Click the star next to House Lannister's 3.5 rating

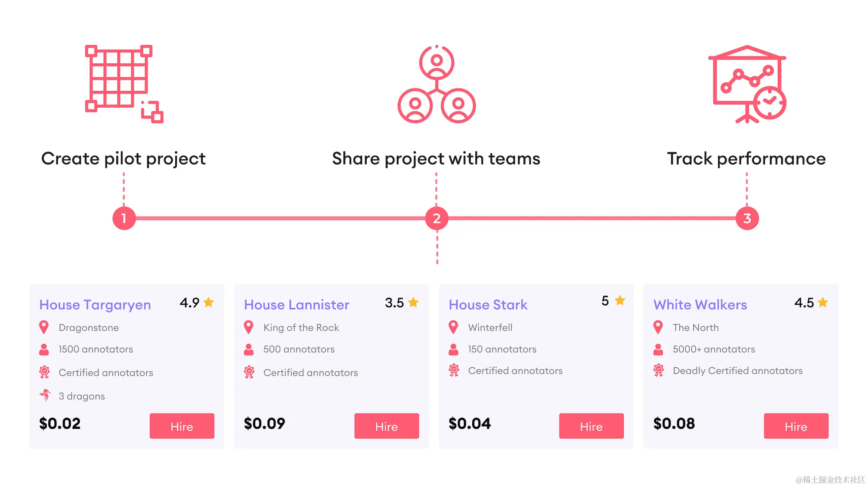click(x=413, y=303)
